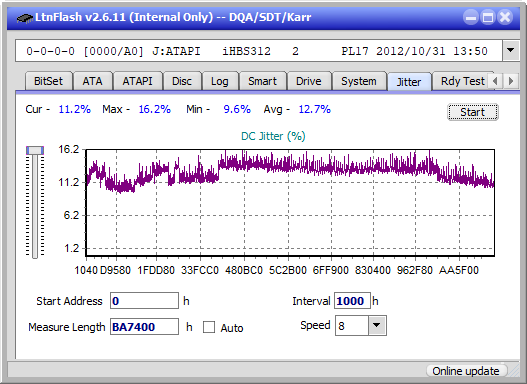The height and width of the screenshot is (384, 527).
Task: Switch to the ATA tab
Action: (92, 81)
